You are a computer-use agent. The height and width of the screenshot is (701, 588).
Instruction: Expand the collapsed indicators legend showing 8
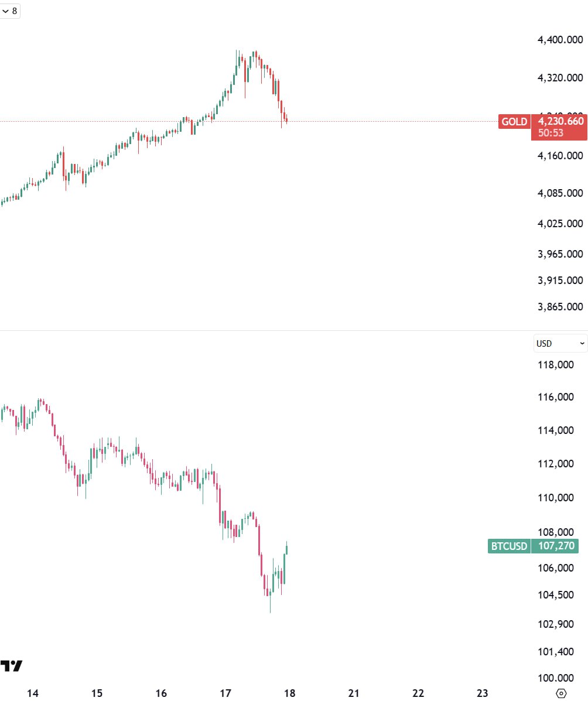(x=10, y=11)
